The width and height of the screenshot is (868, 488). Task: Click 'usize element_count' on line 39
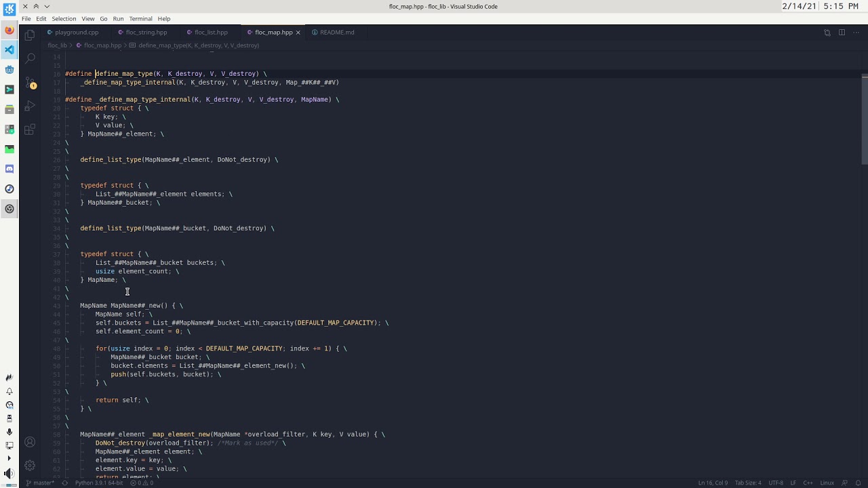[x=133, y=271]
